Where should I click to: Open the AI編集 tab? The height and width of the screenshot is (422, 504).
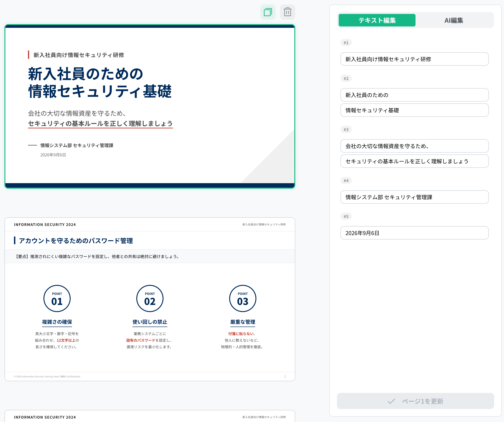[x=454, y=20]
